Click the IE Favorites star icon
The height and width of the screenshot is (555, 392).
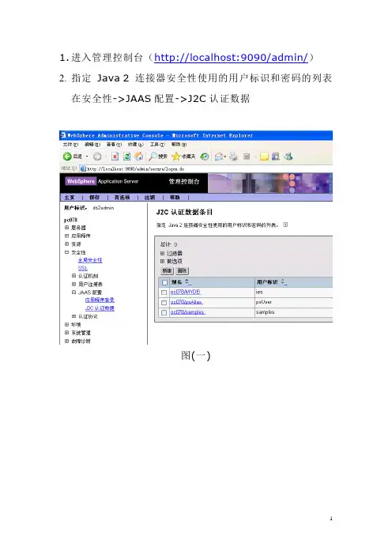coord(175,156)
